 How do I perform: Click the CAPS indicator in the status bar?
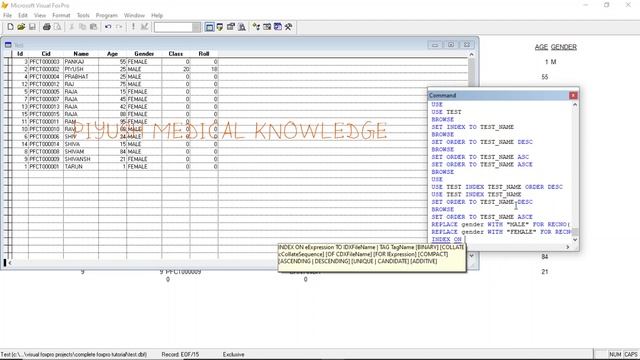coord(631,354)
